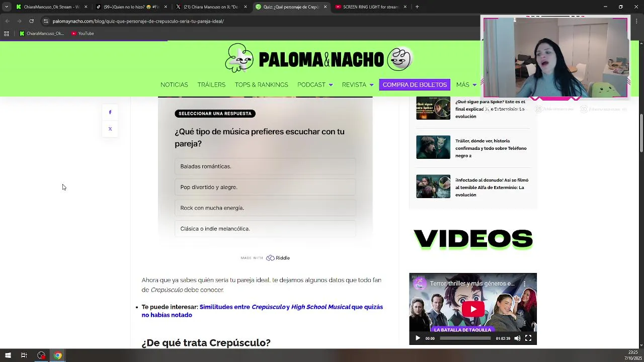The image size is (644, 362).
Task: Open the Alfa de Exterminio article link
Action: (x=492, y=188)
